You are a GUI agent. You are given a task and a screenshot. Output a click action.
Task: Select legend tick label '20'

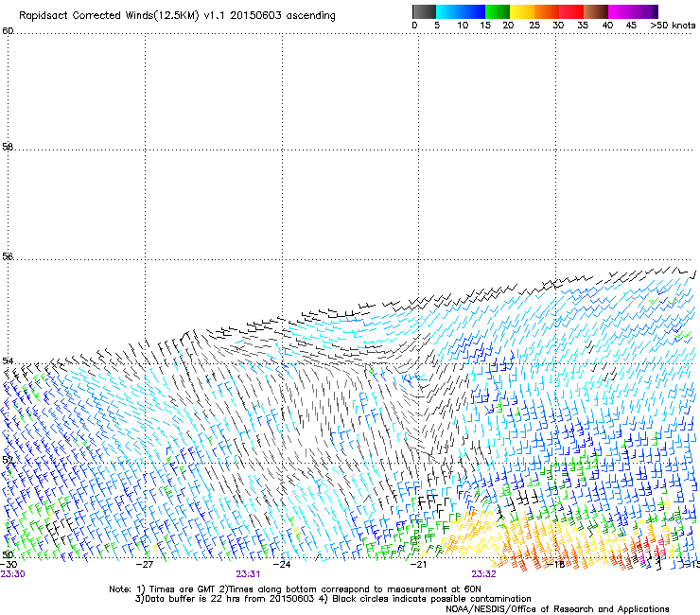click(x=508, y=26)
